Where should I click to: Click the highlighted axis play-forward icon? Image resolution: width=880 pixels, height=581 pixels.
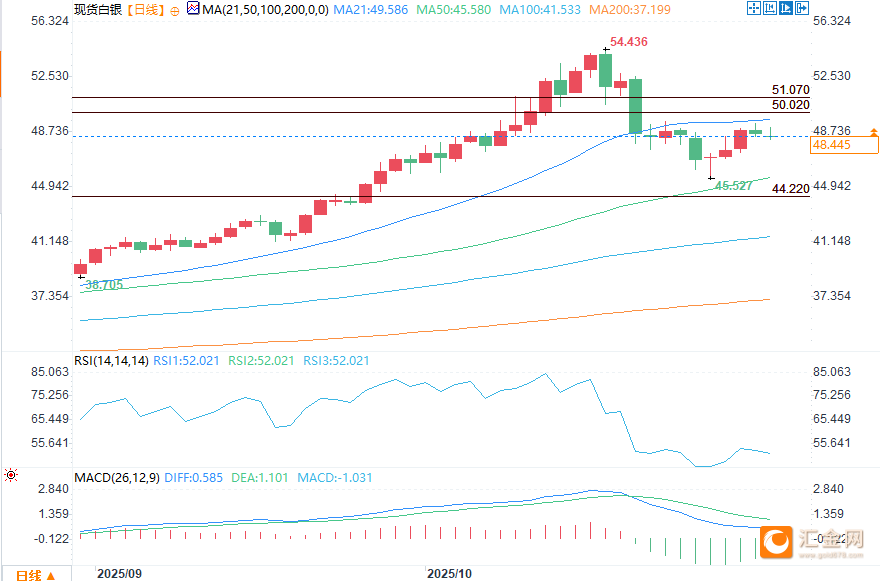click(786, 8)
